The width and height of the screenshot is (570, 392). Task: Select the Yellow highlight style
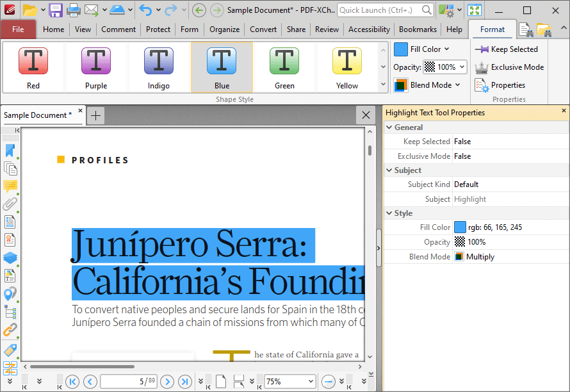tap(346, 68)
